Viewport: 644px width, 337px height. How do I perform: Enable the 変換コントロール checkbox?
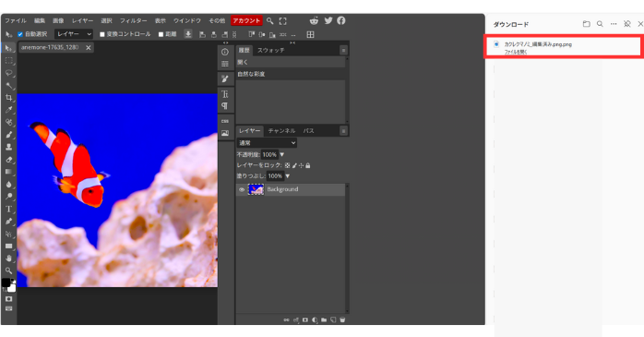pos(102,34)
